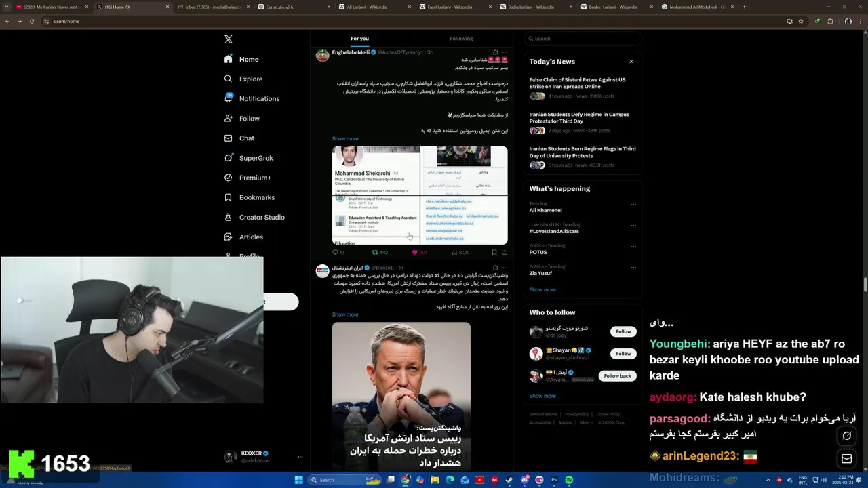
Task: Open Photoshop from the taskbar
Action: click(x=554, y=480)
